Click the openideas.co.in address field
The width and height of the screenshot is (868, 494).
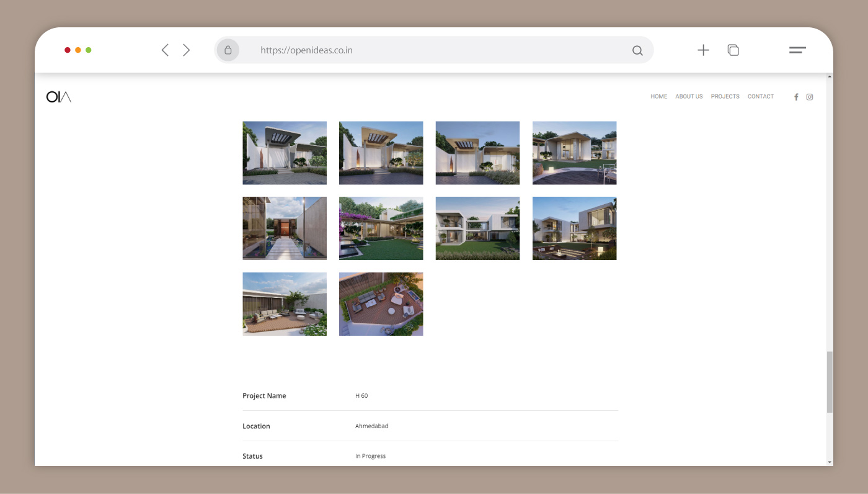[x=434, y=50]
